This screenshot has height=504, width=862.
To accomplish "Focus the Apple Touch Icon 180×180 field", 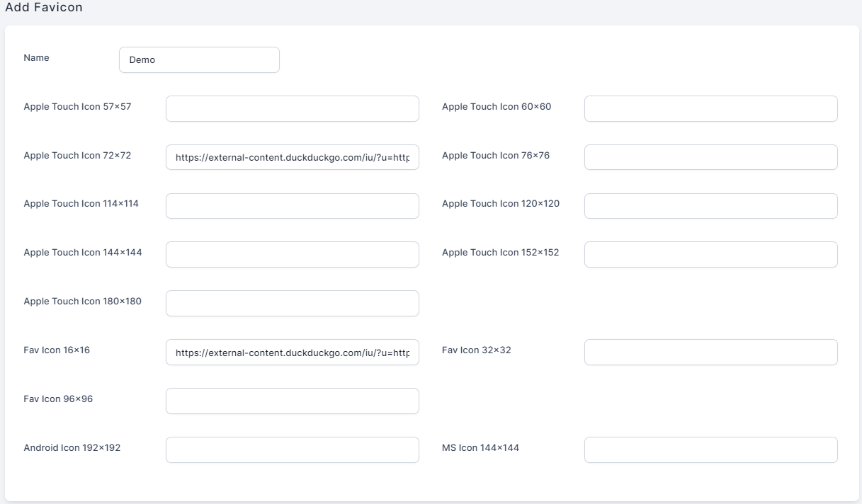I will tap(292, 304).
